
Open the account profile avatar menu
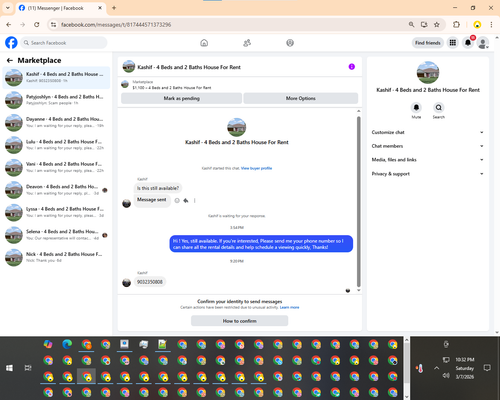[483, 43]
